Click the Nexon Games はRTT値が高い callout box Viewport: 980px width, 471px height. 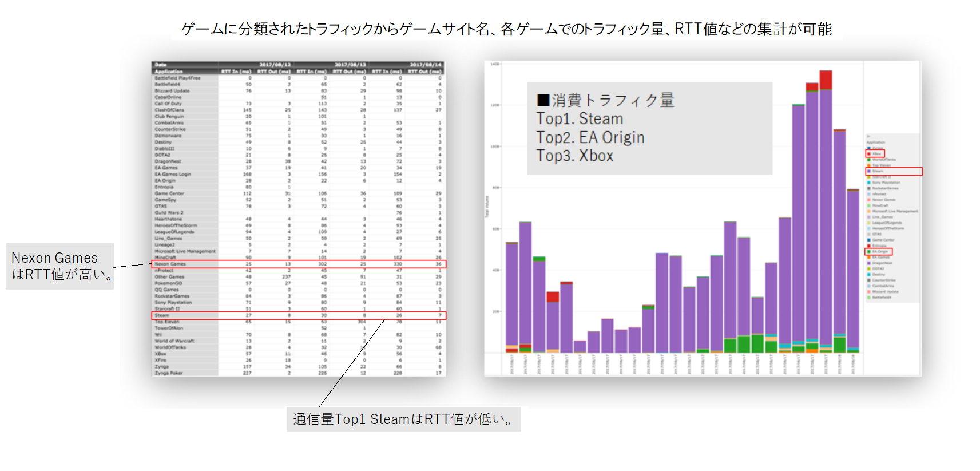[x=59, y=266]
